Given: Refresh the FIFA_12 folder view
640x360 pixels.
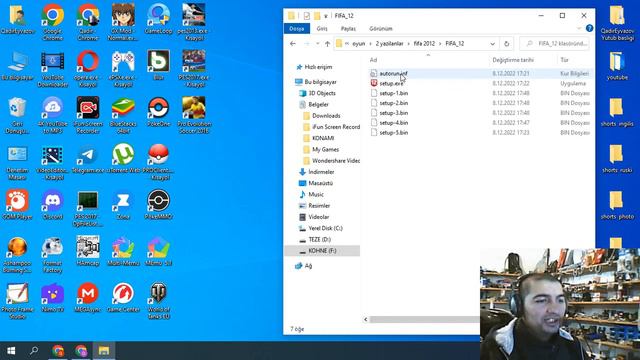Looking at the screenshot, I should tap(507, 44).
